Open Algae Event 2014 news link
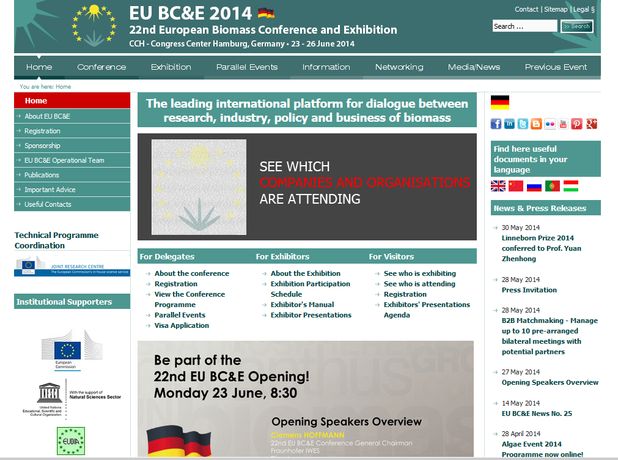618x460 pixels. tap(542, 449)
